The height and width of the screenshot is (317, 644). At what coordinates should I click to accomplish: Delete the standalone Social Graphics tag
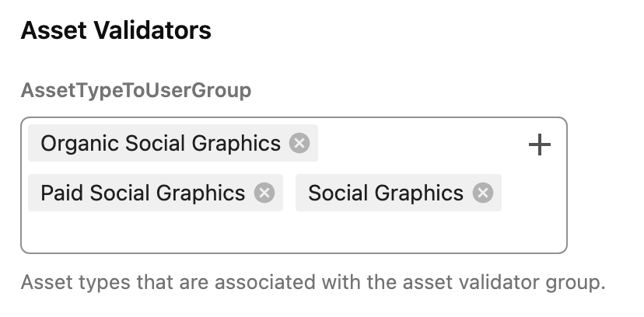tap(483, 193)
